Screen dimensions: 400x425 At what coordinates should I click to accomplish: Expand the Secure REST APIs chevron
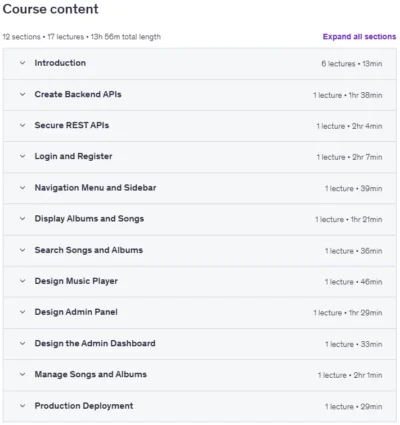coord(22,125)
